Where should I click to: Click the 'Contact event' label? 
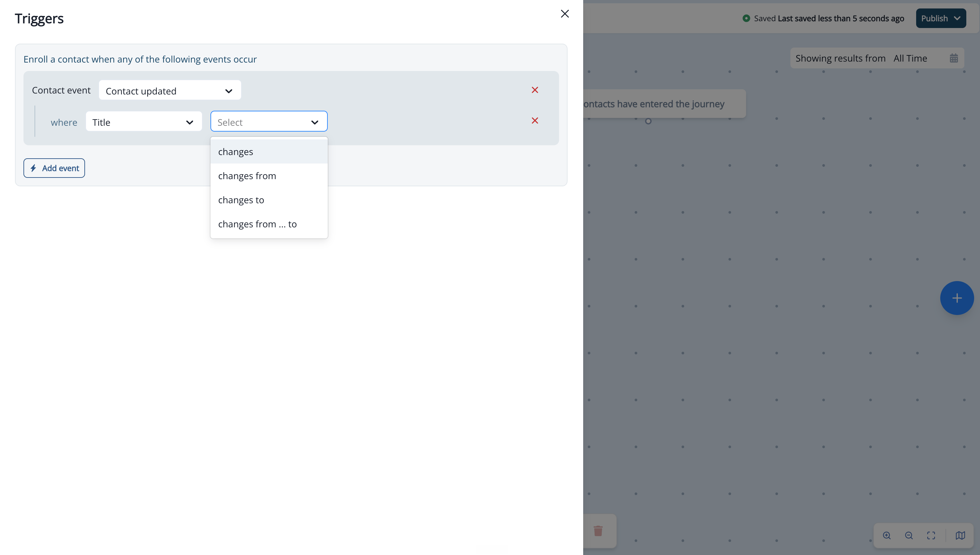[x=61, y=90]
